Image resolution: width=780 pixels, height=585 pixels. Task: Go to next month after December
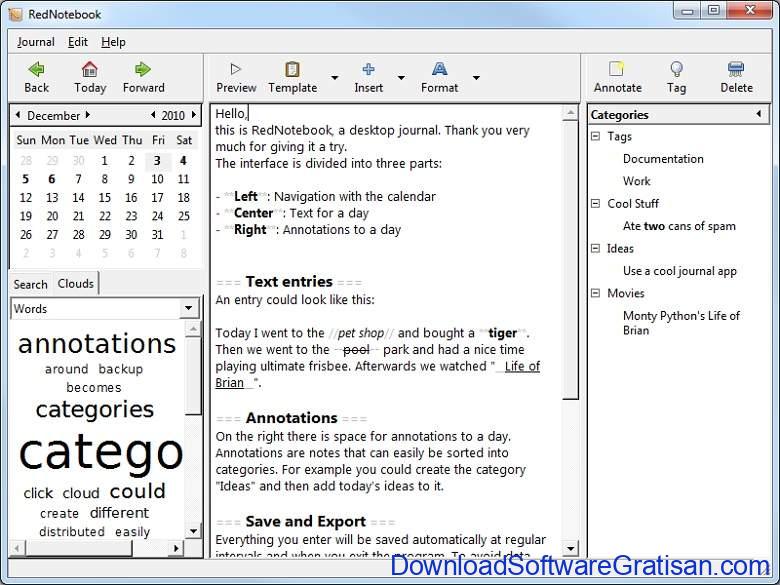[88, 115]
